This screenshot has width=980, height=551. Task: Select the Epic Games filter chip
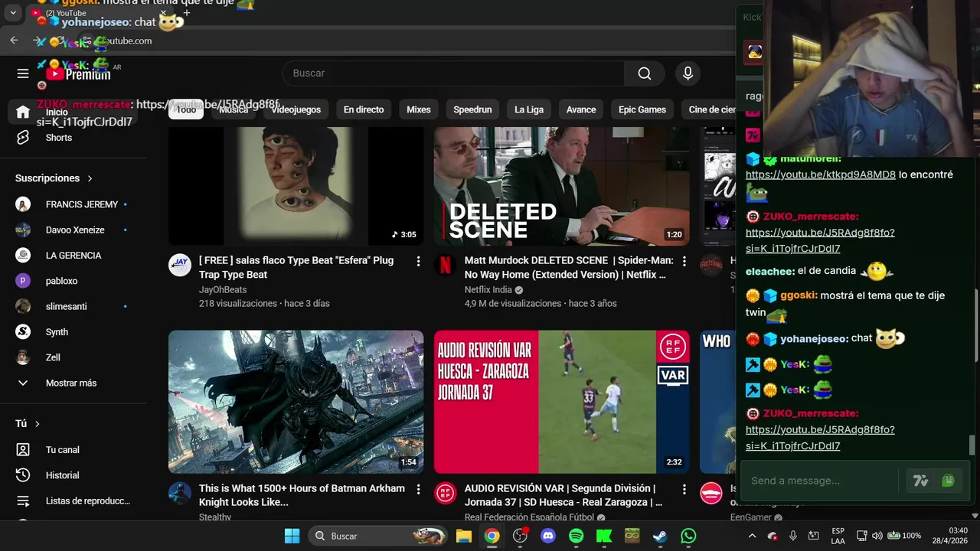(x=642, y=109)
